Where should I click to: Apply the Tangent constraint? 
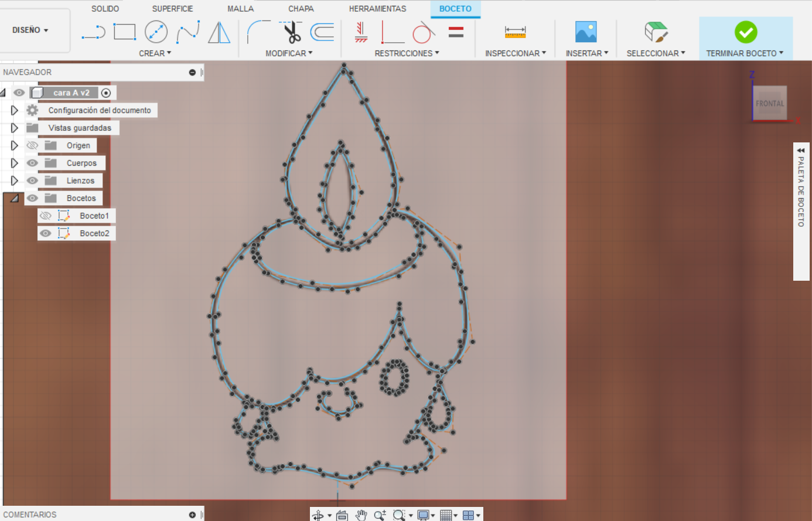point(424,32)
